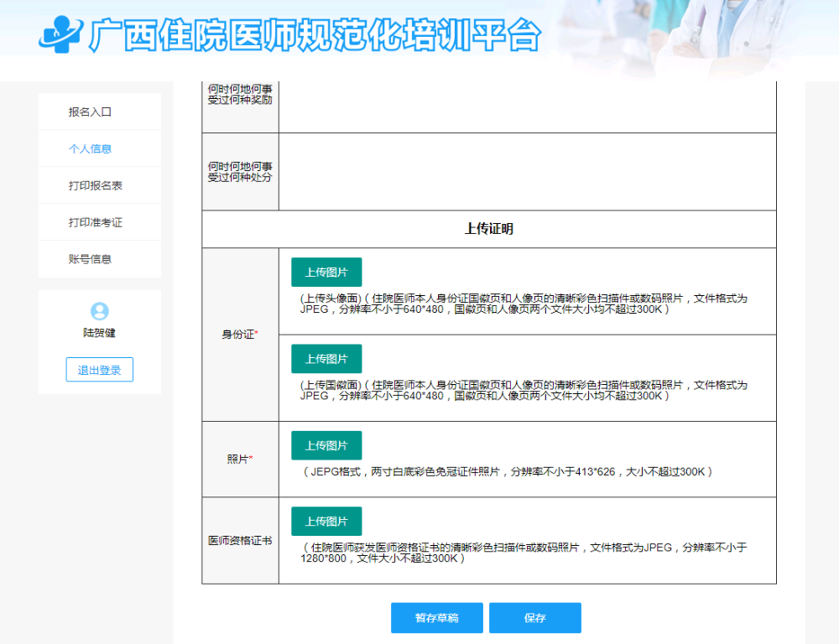Click the 身份证 required field label

(240, 335)
